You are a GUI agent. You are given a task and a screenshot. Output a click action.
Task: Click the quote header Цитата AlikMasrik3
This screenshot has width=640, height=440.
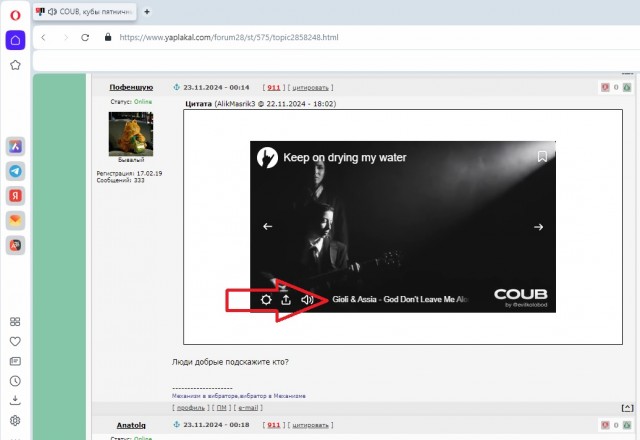[x=261, y=104]
